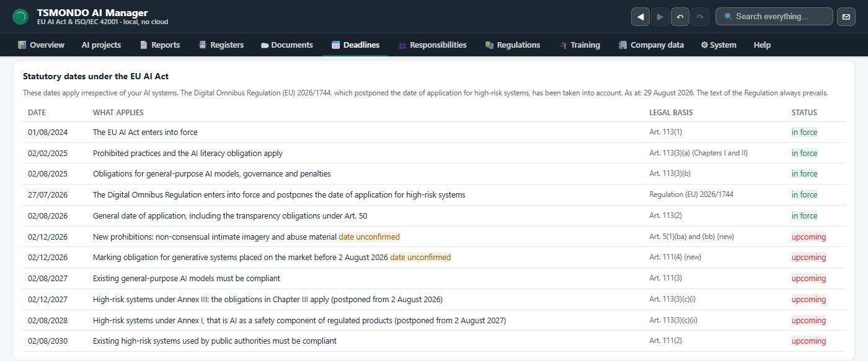Click legal basis 'Art. 111(4) (new)'
Image resolution: width=868 pixels, height=361 pixels.
click(x=675, y=257)
